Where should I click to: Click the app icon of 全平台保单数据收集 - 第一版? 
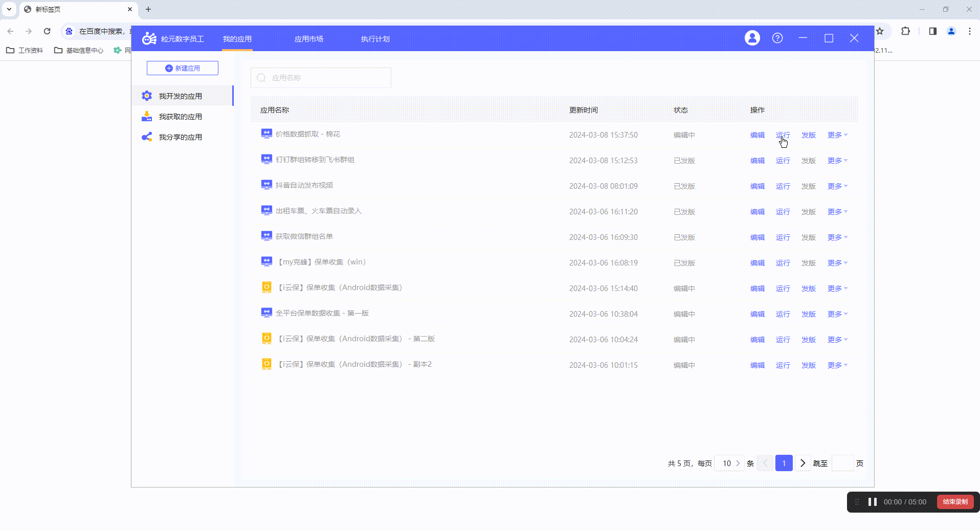(x=266, y=313)
